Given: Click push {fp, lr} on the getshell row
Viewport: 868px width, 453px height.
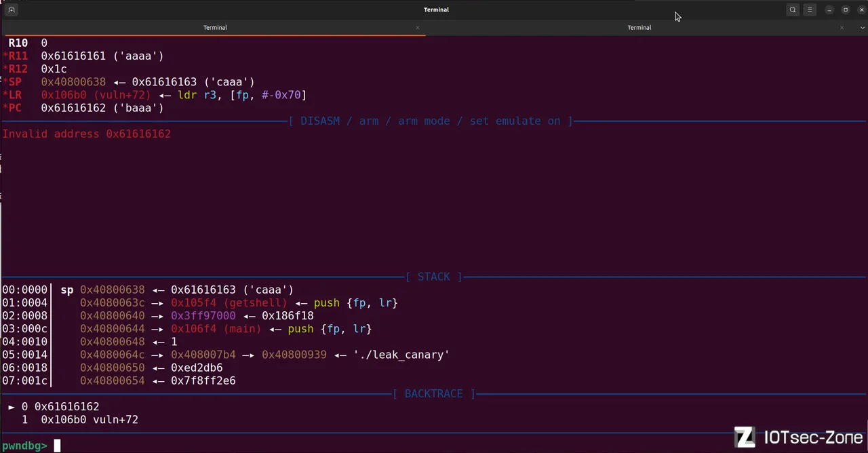Looking at the screenshot, I should point(355,303).
